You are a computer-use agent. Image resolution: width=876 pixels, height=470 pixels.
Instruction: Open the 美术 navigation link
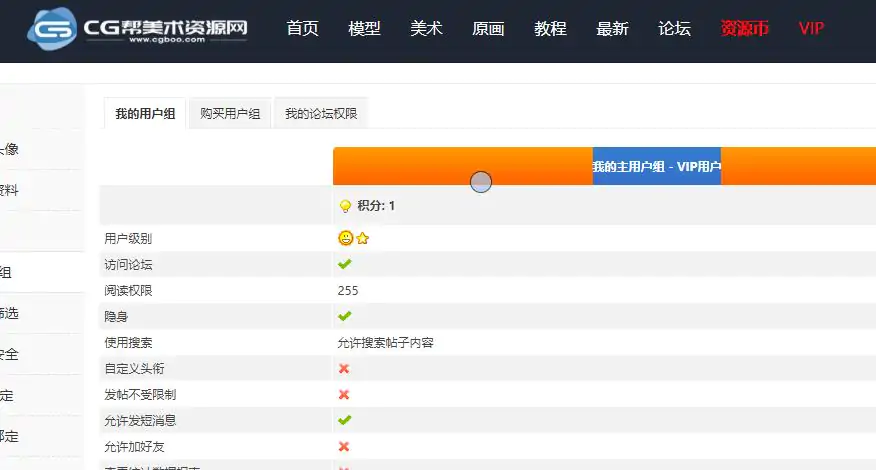[426, 29]
